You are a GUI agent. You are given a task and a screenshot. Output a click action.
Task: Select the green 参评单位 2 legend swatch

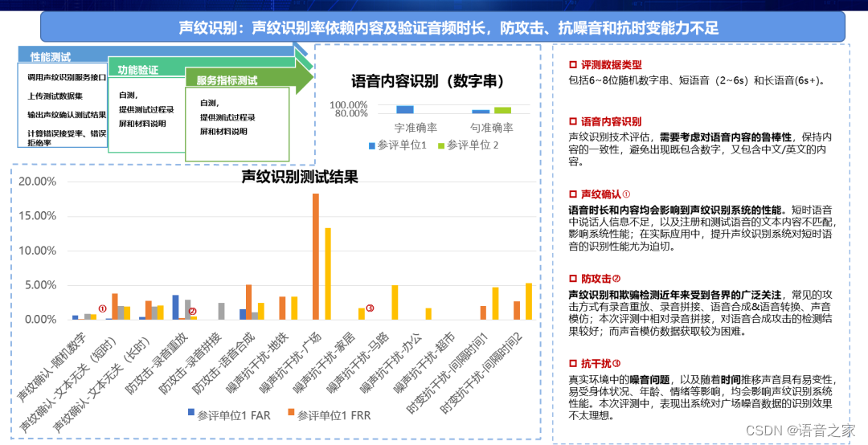point(441,146)
